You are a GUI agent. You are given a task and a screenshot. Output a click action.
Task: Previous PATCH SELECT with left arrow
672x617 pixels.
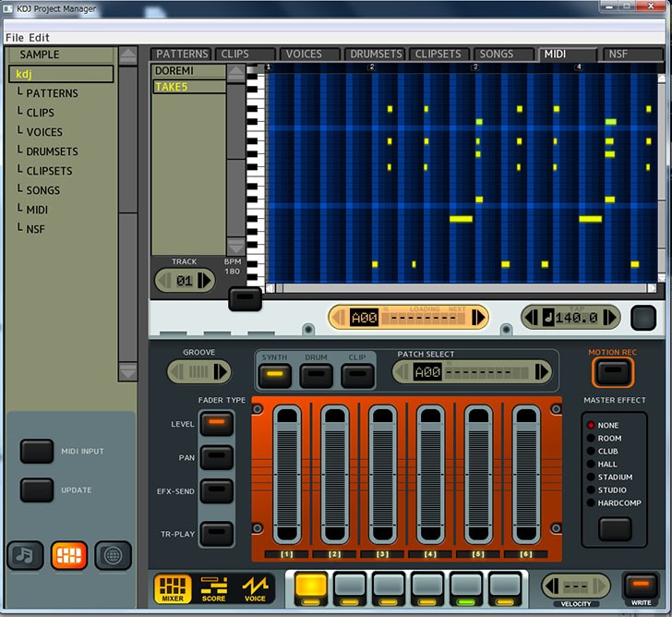pyautogui.click(x=402, y=371)
